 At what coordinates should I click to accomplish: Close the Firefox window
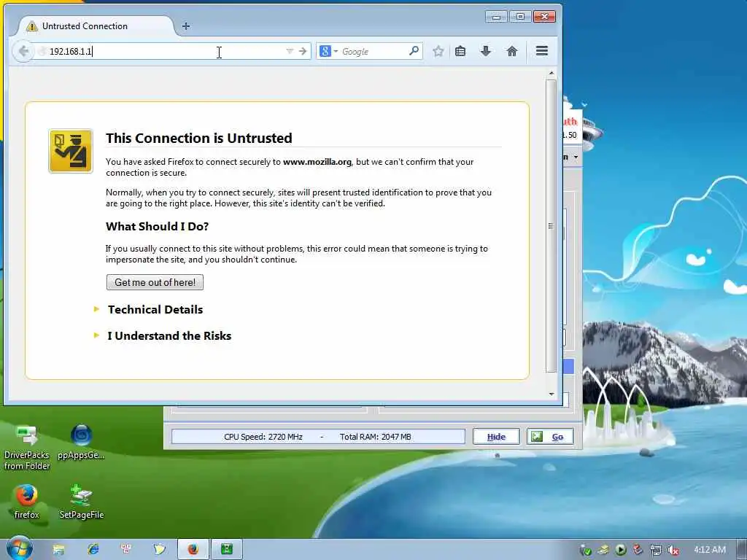pos(544,17)
